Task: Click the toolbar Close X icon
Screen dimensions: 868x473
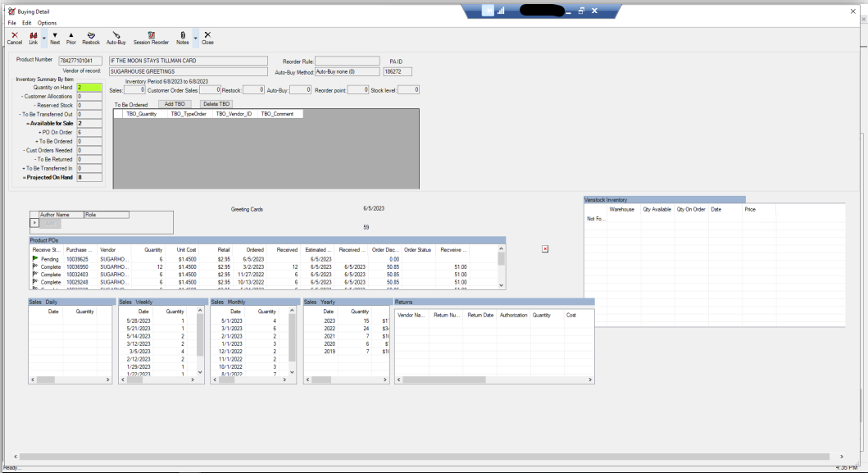Action: click(x=207, y=35)
